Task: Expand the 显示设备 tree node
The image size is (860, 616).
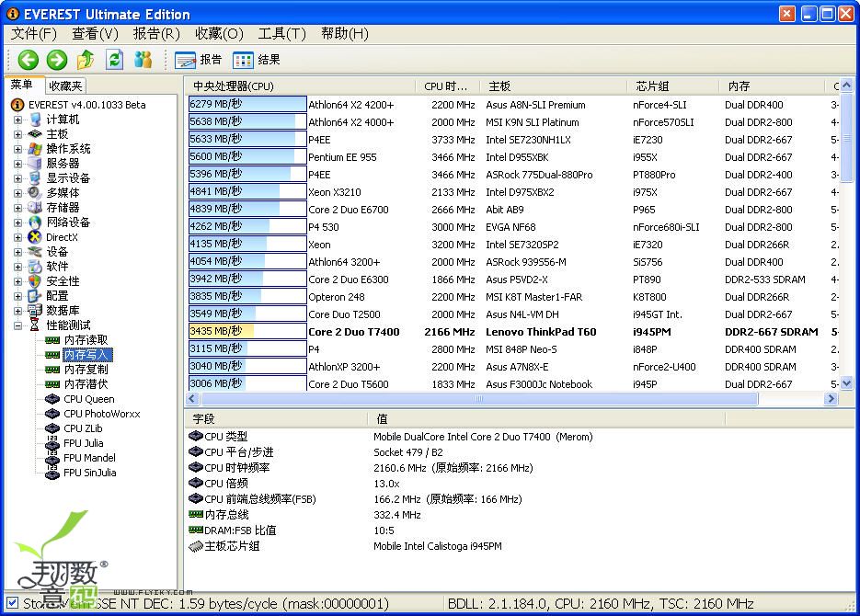Action: (x=17, y=178)
